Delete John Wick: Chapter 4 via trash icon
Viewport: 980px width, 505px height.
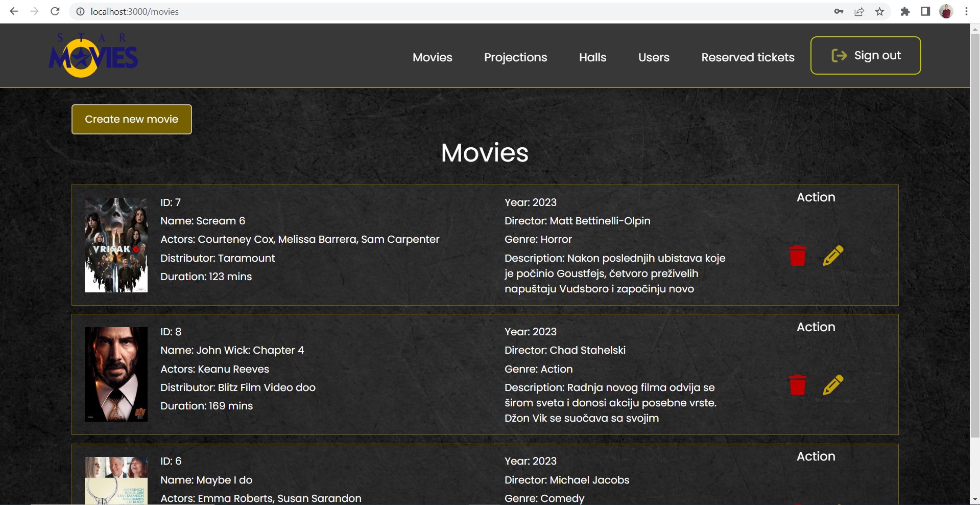coord(798,386)
